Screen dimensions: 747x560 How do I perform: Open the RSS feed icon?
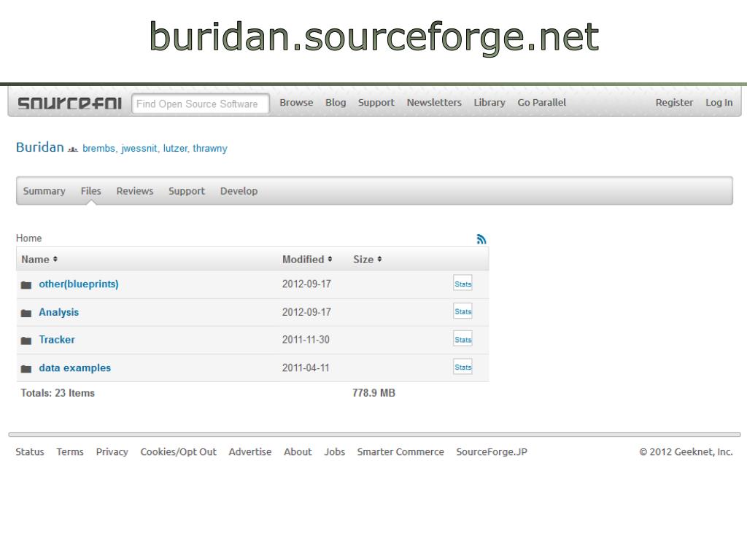point(481,239)
